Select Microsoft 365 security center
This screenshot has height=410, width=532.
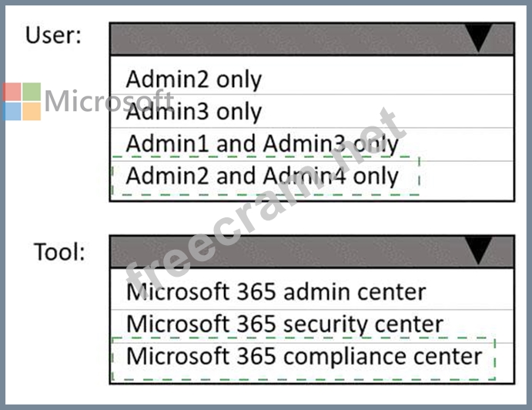[285, 324]
